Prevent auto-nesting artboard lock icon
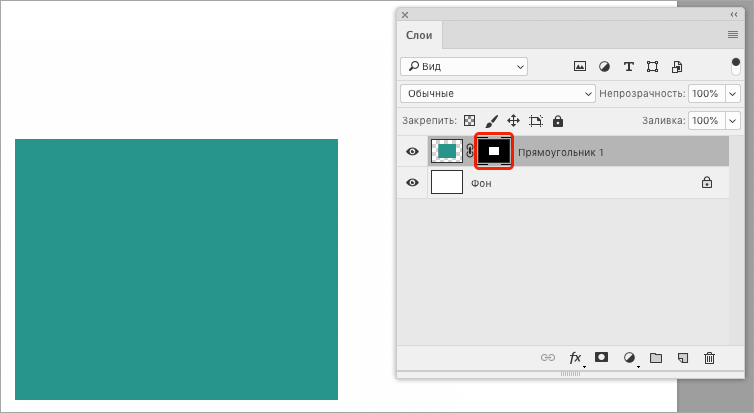 (x=536, y=121)
